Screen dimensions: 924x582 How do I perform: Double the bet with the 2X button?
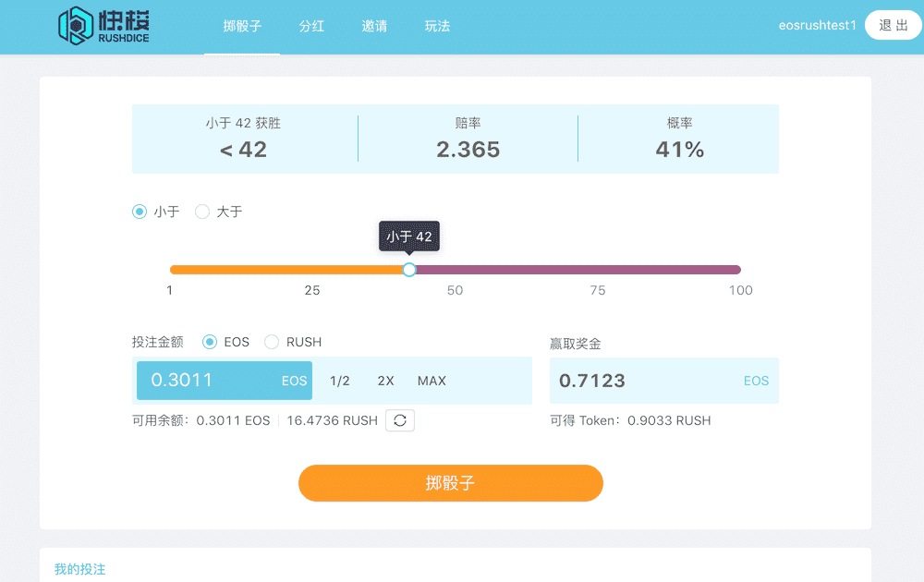point(385,380)
